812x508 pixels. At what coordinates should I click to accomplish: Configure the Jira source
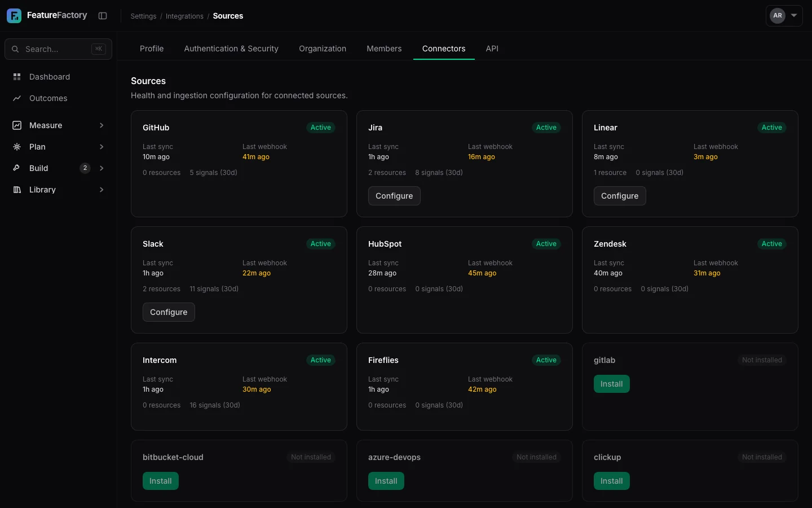tap(394, 196)
